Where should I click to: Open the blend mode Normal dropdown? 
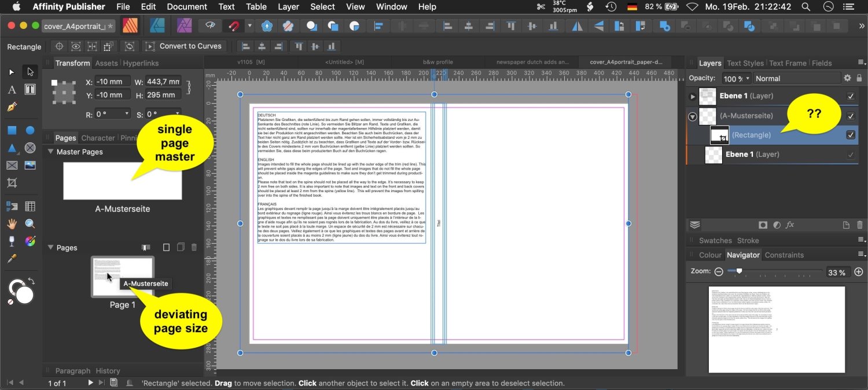796,78
